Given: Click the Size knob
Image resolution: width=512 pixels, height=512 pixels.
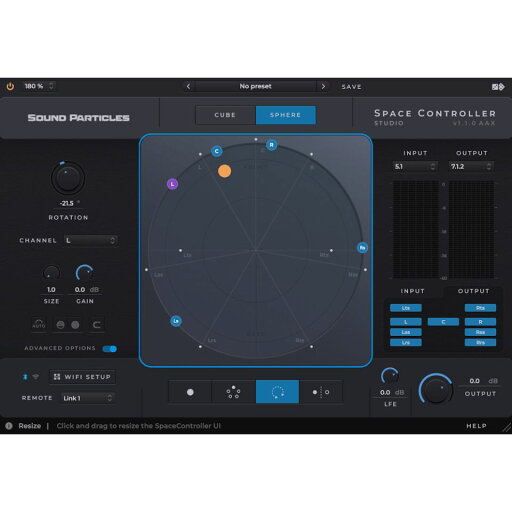Looking at the screenshot, I should pyautogui.click(x=51, y=273).
